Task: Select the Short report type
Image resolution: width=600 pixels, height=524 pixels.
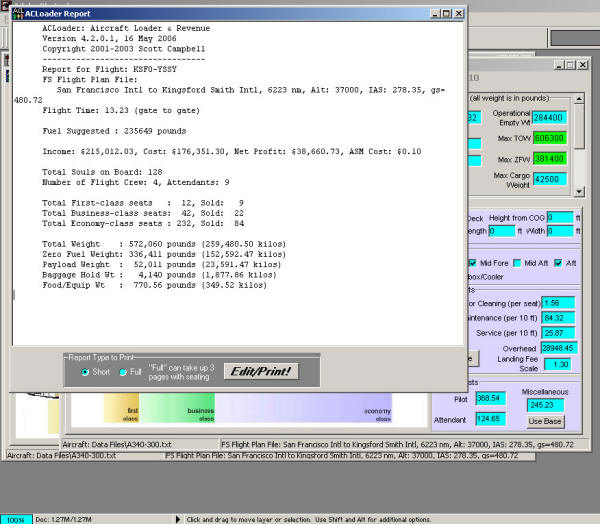Action: point(84,372)
